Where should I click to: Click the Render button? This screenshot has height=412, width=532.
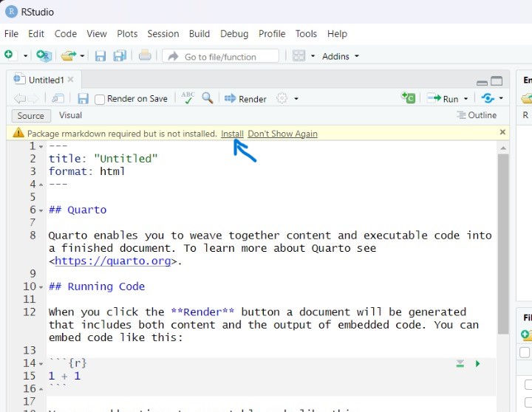point(245,99)
